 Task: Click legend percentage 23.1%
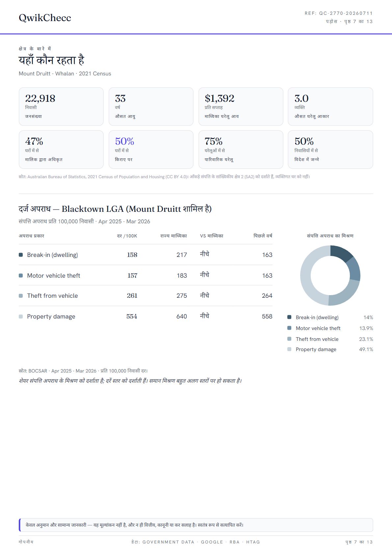(366, 339)
